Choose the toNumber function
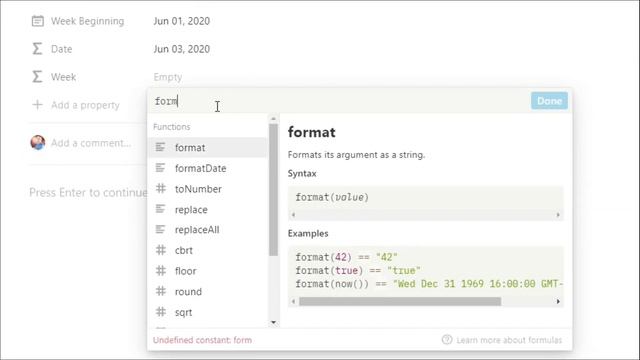 208,189
